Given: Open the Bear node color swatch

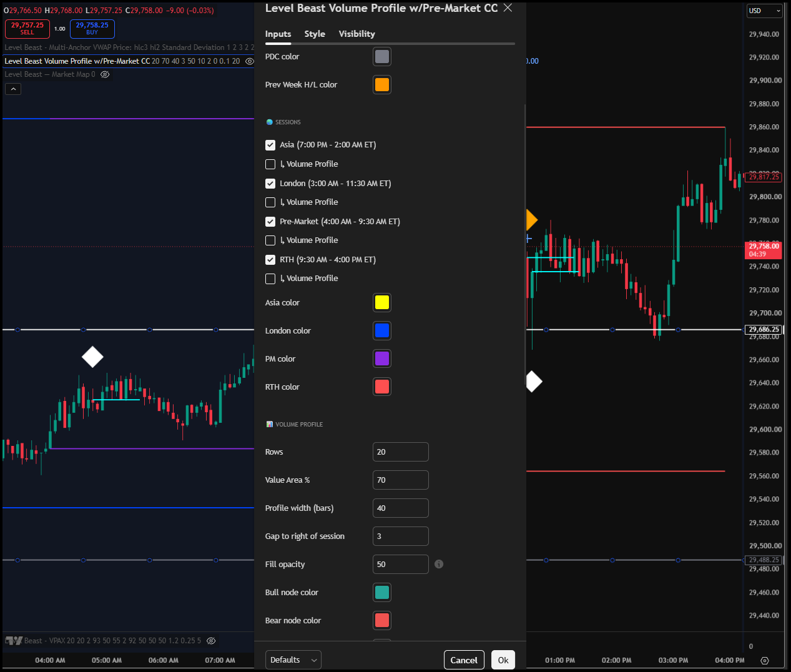Looking at the screenshot, I should pyautogui.click(x=382, y=621).
